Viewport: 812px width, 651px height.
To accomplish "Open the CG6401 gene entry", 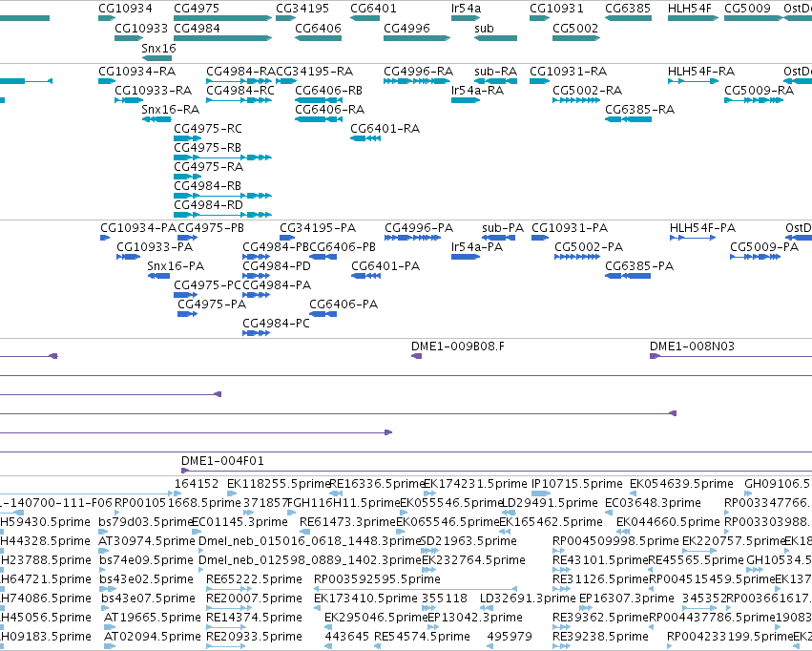I will click(373, 9).
